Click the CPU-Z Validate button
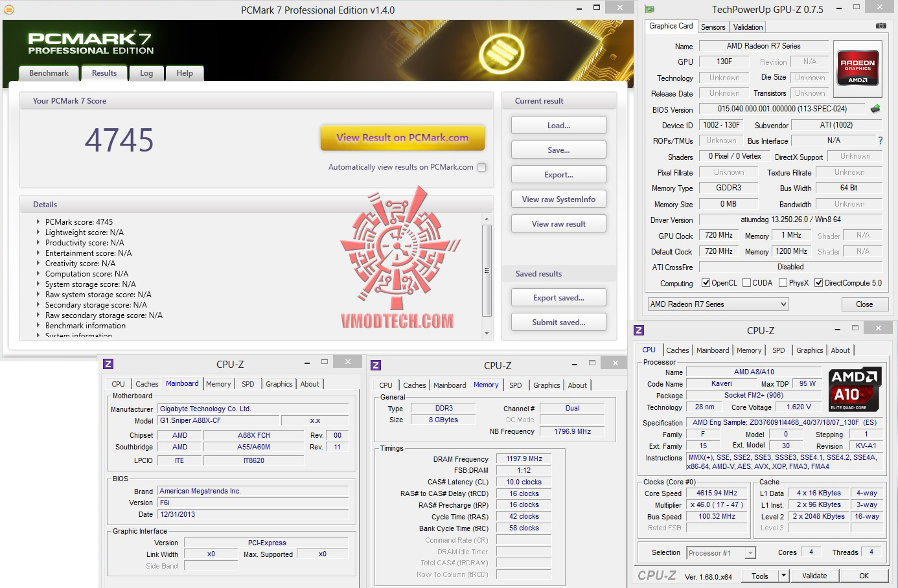This screenshot has width=898, height=588. (x=814, y=576)
